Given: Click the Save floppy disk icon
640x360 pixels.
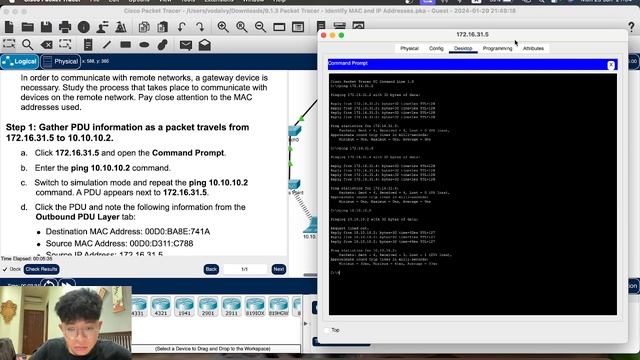Looking at the screenshot, I should pyautogui.click(x=46, y=27).
